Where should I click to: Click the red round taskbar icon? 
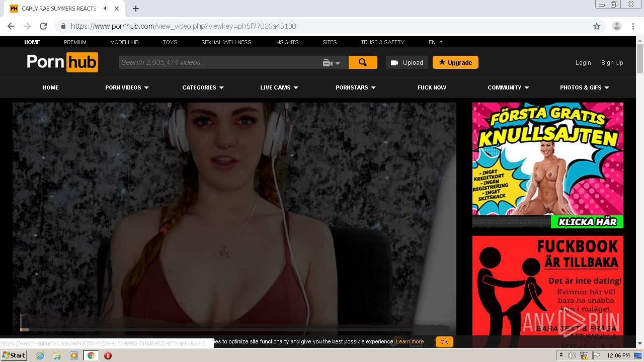click(108, 355)
